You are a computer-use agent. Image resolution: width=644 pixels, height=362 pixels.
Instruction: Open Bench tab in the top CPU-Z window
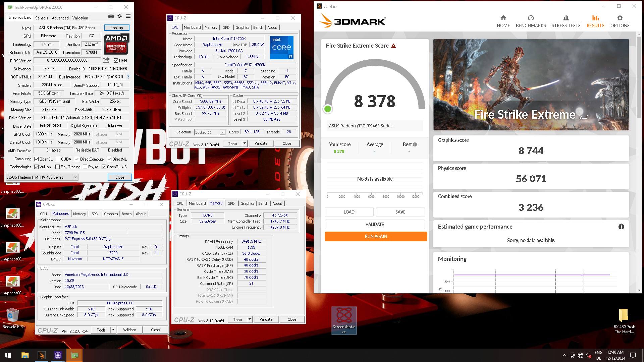[258, 27]
